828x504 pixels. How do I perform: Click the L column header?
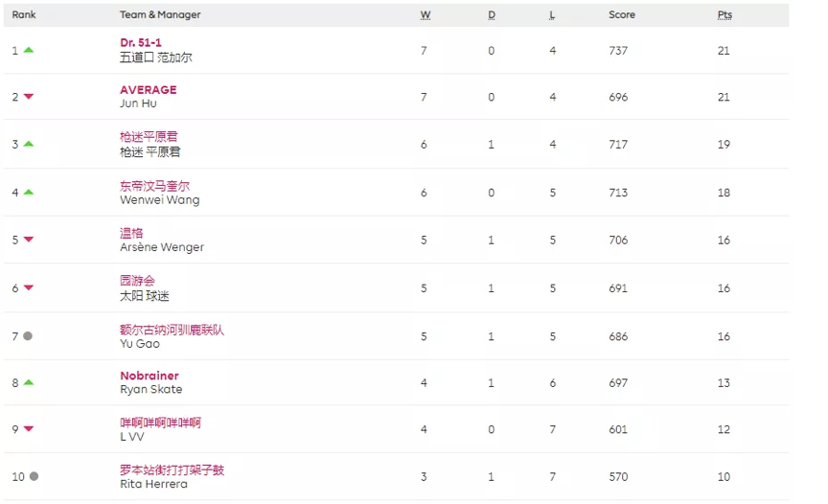click(x=552, y=15)
